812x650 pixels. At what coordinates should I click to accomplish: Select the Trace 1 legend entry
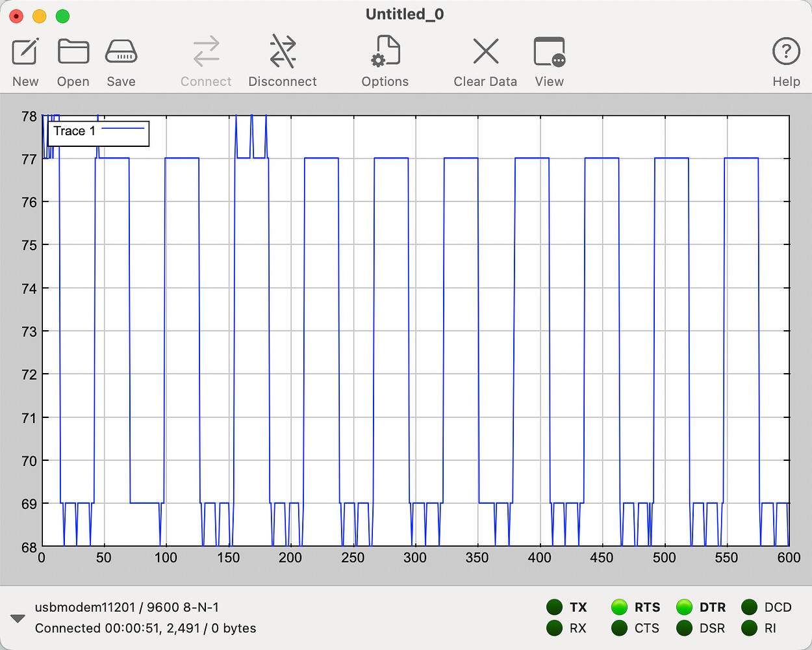click(x=73, y=131)
